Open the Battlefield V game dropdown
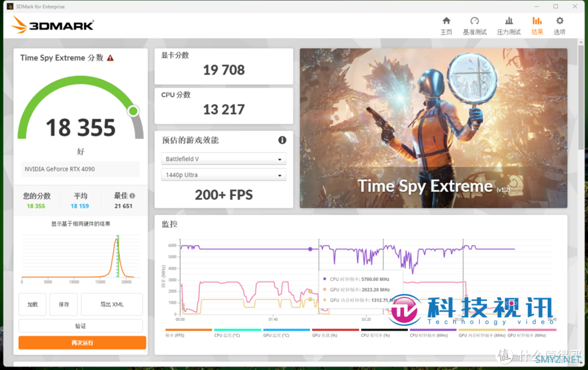Image resolution: width=588 pixels, height=370 pixels. click(224, 159)
